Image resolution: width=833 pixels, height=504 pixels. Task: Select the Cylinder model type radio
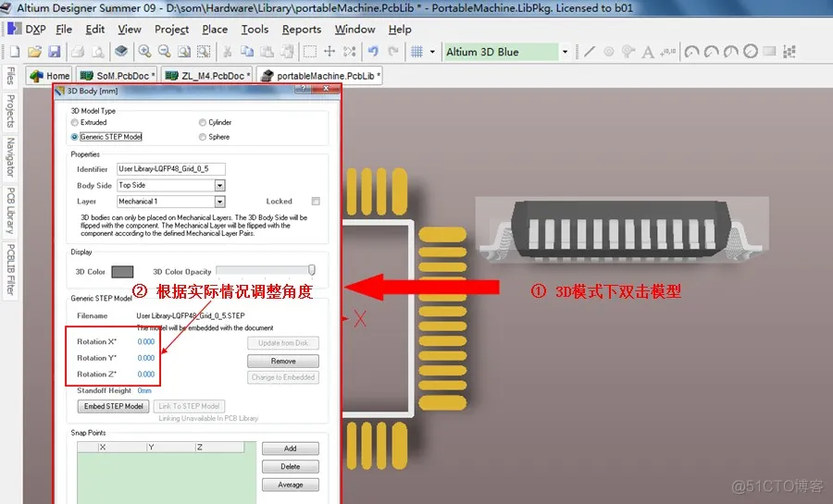pos(203,123)
